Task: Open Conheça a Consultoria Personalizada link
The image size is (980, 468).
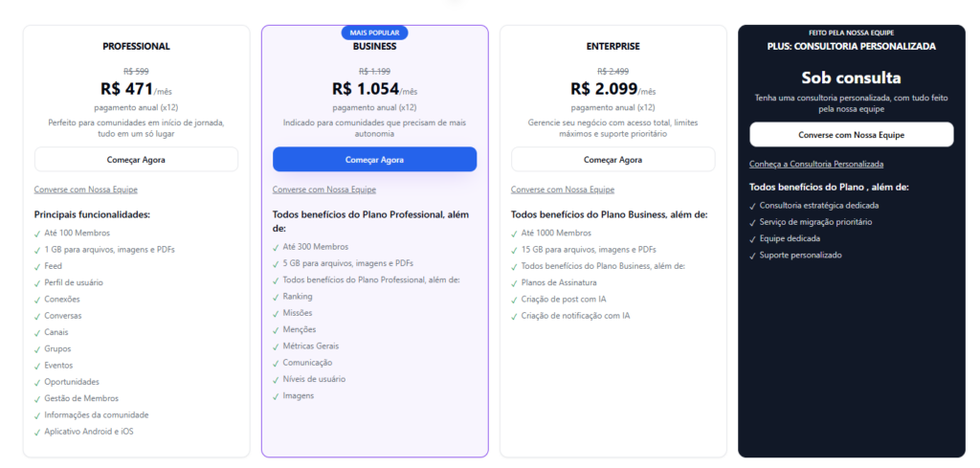Action: tap(815, 164)
